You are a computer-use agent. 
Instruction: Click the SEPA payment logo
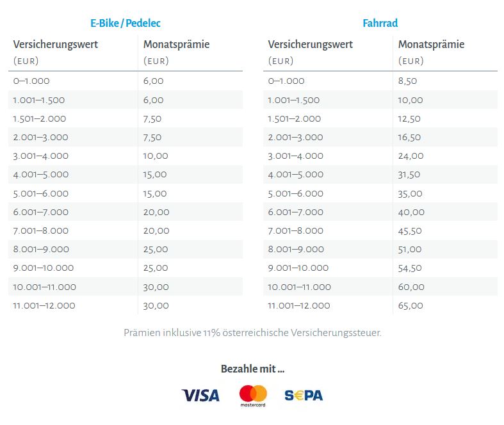(x=304, y=395)
